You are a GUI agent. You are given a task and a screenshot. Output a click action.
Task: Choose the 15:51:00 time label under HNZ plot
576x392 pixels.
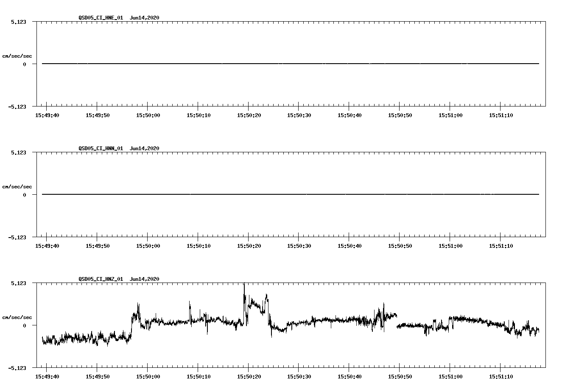450,376
